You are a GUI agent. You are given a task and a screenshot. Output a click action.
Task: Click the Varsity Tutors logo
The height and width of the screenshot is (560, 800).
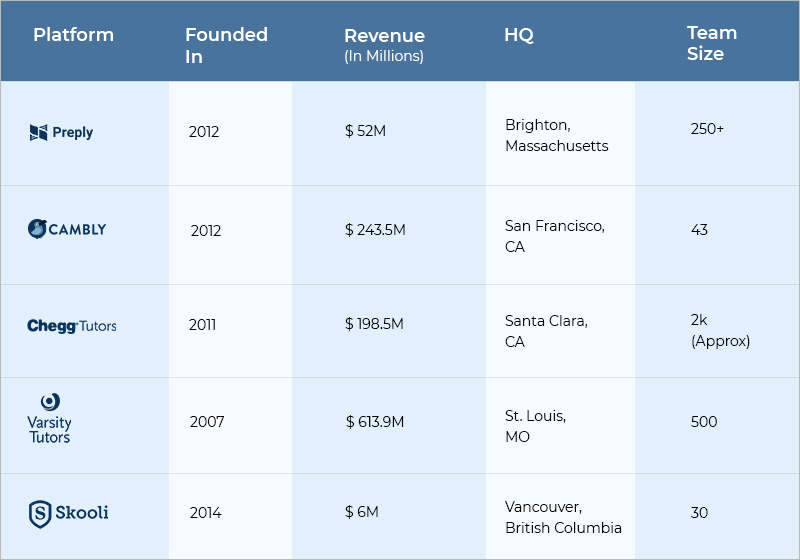coord(49,419)
